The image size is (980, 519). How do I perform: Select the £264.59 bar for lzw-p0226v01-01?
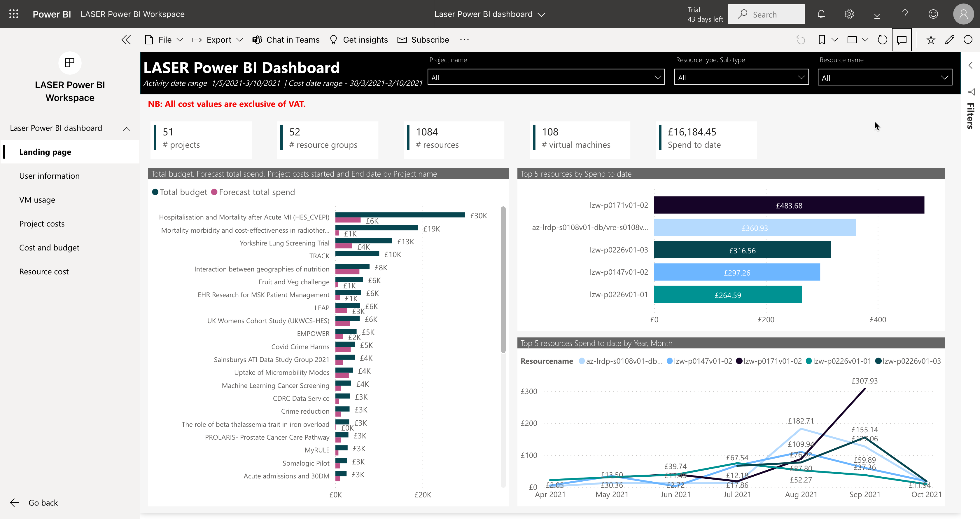728,294
